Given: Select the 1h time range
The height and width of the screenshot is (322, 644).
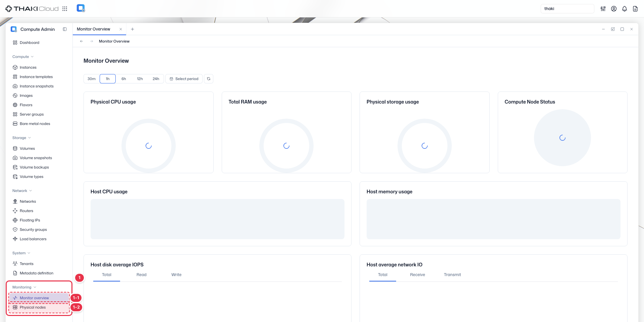Looking at the screenshot, I should coord(108,79).
